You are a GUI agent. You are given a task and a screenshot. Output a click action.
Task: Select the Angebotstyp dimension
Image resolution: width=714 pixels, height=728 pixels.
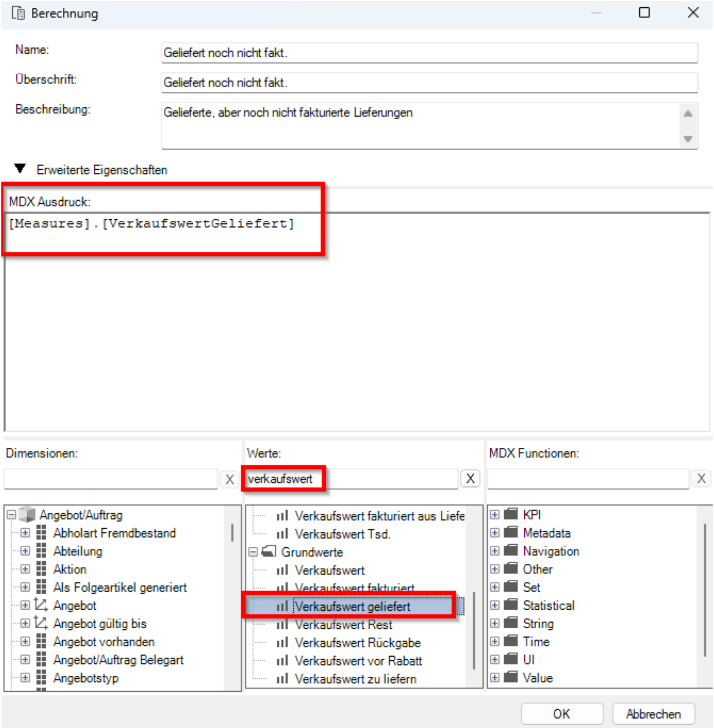click(86, 677)
